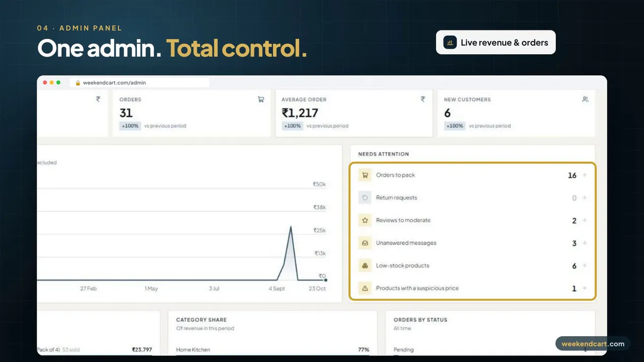Click the 1 May label on chart axis
Viewport: 644px width, 362px height.
pyautogui.click(x=151, y=288)
